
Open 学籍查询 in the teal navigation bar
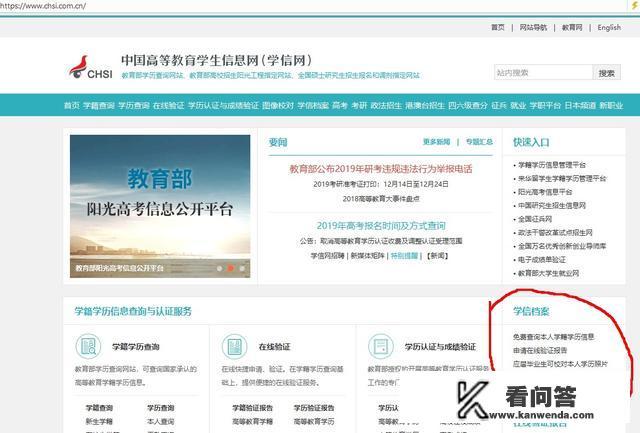click(x=98, y=105)
